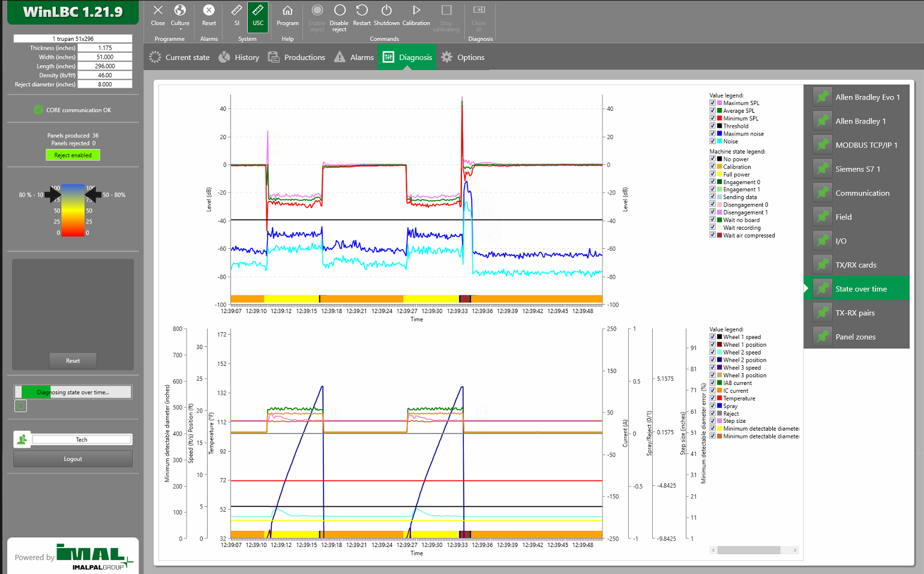Click the Shutdown power icon
The height and width of the screenshot is (574, 924).
[386, 16]
